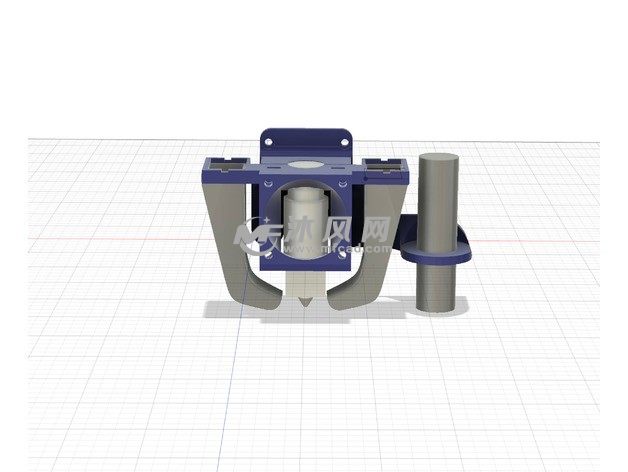628x472 pixels.
Task: Click the right blue slotted fan mount
Action: [x=382, y=169]
